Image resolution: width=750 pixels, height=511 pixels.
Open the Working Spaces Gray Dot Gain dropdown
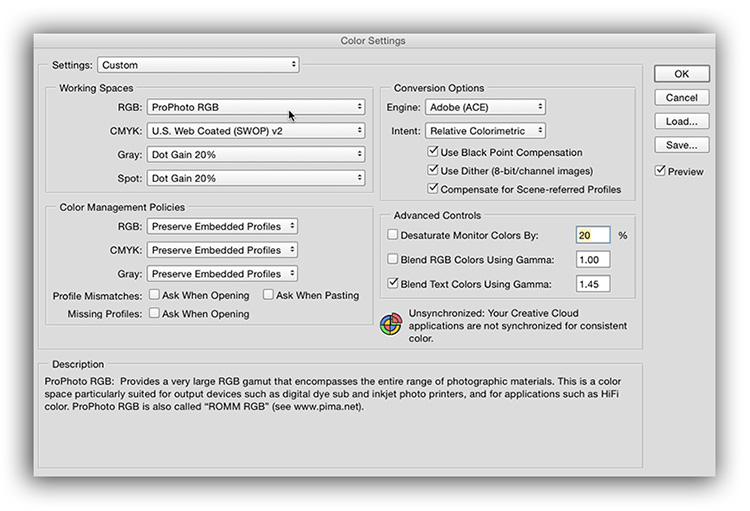[x=256, y=155]
